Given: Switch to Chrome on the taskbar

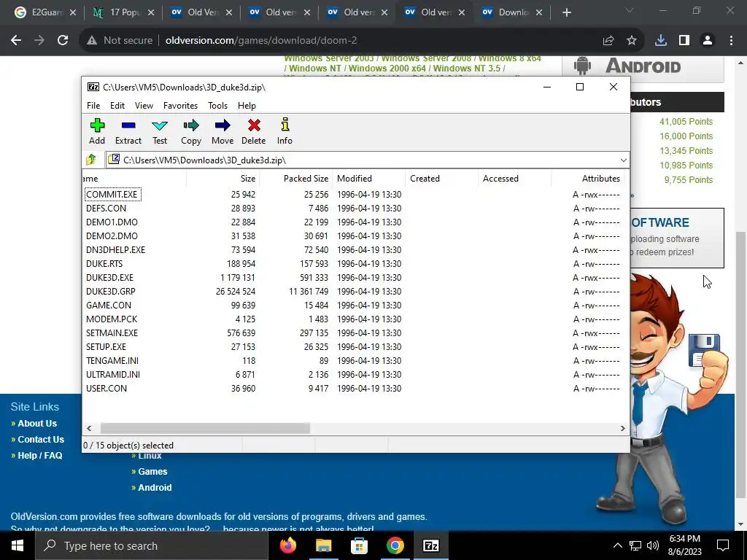Looking at the screenshot, I should [x=395, y=545].
